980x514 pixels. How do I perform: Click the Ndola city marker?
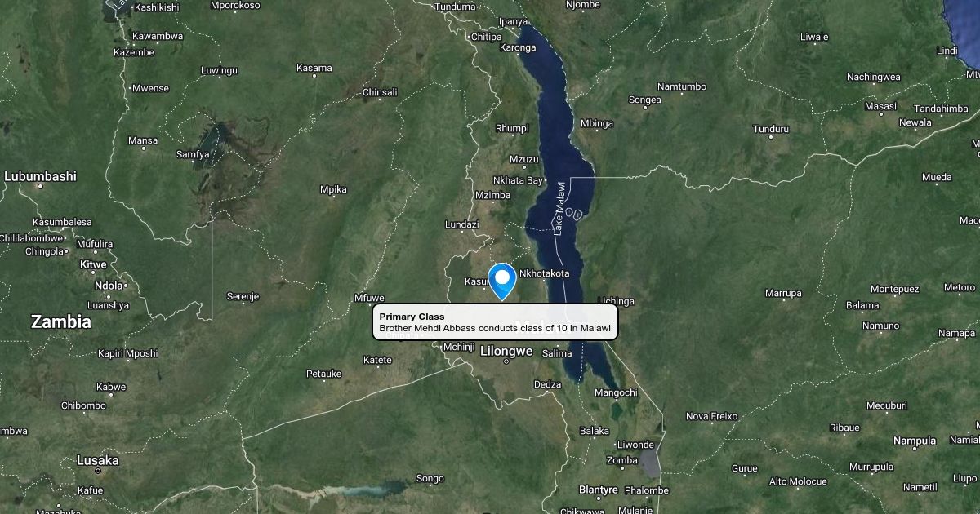tap(127, 286)
